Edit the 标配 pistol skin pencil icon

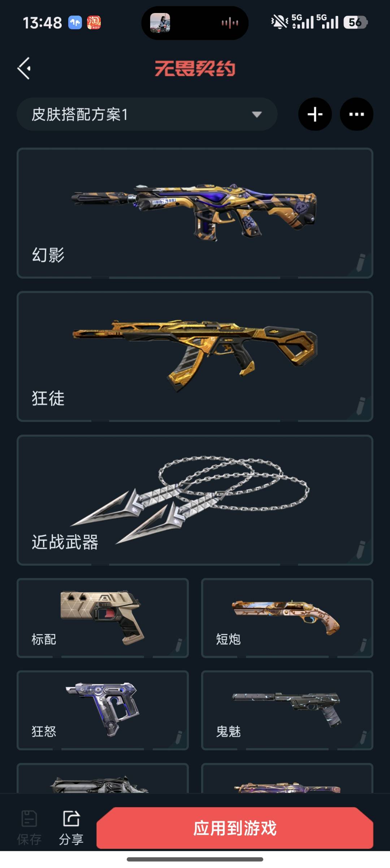(x=178, y=645)
